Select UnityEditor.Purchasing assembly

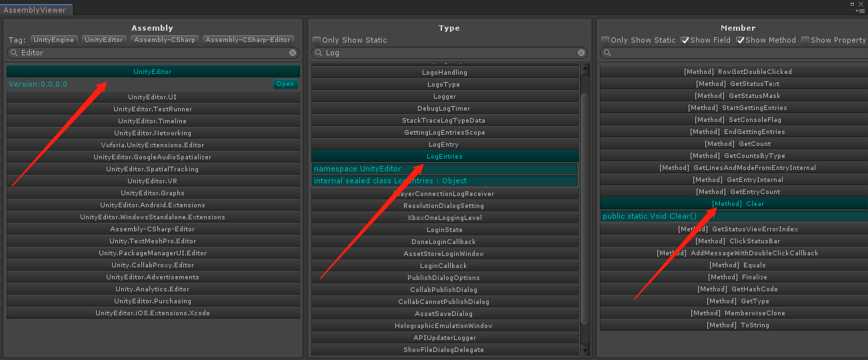(x=153, y=301)
